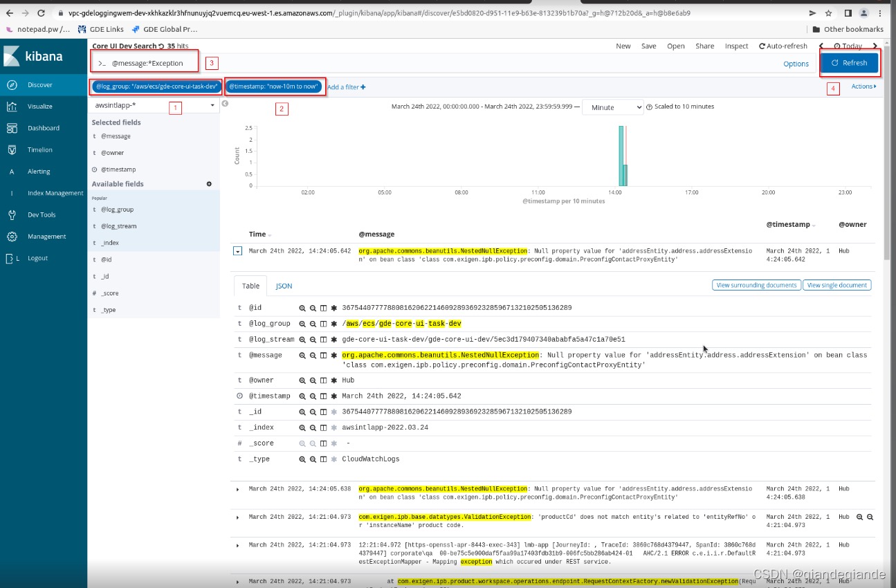Filter for value on the @owner row
The image size is (896, 588).
coord(302,380)
